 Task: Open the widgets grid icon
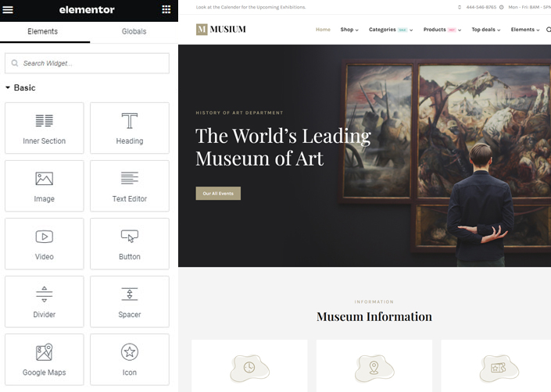[x=166, y=9]
